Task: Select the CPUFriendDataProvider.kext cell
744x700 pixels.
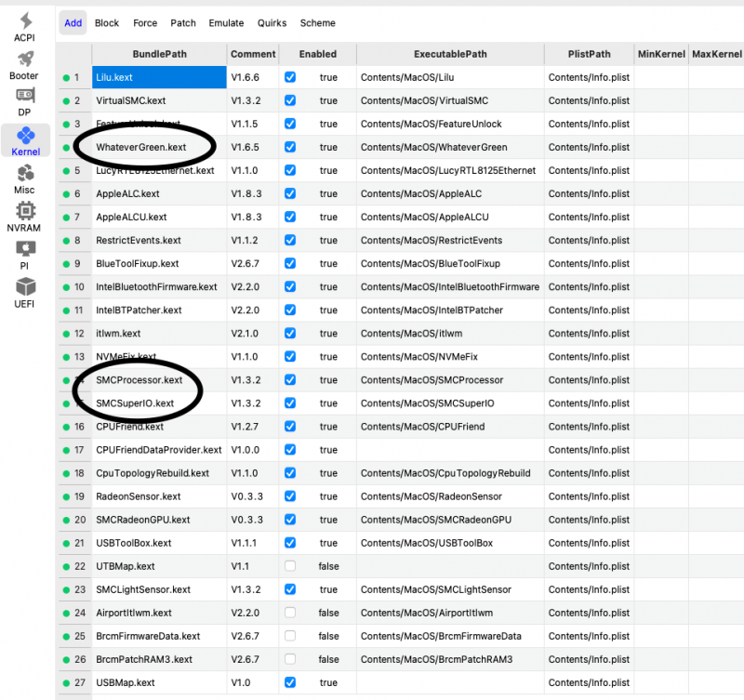Action: coord(159,450)
